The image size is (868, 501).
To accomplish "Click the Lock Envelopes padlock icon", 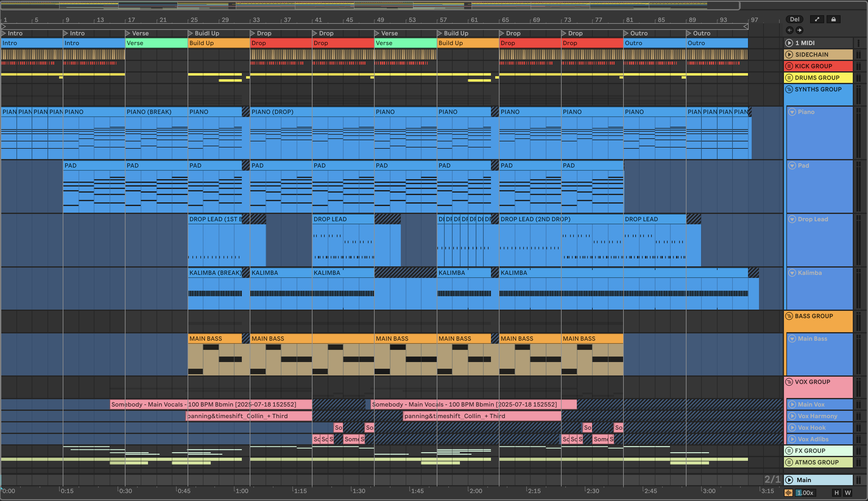I will coord(833,19).
